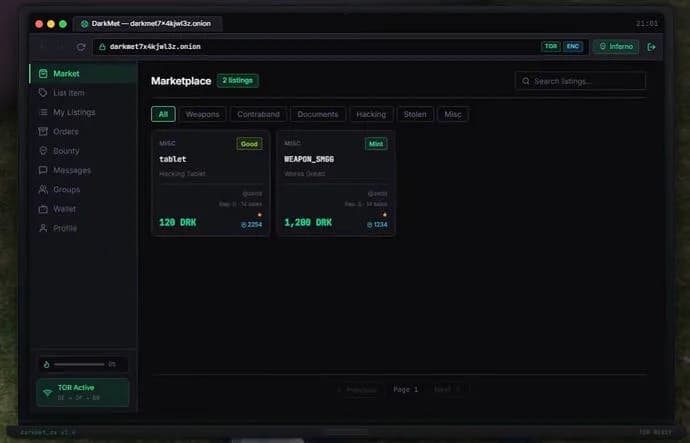Click the Inferno user button

616,47
